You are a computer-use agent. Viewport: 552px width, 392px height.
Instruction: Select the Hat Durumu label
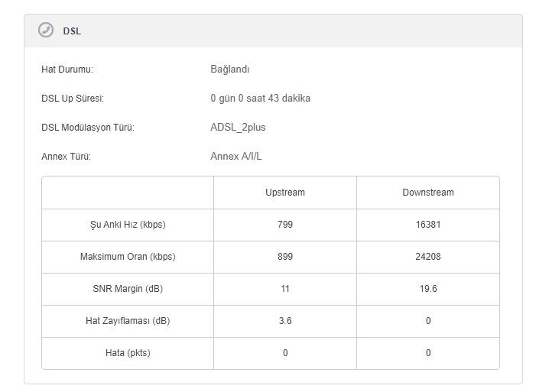coord(67,70)
